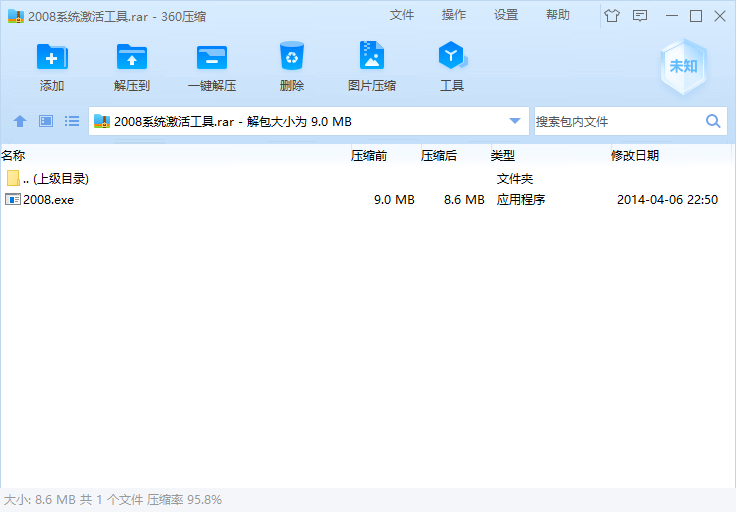The height and width of the screenshot is (512, 736).
Task: Select the .. (上级目录) row
Action: point(368,178)
